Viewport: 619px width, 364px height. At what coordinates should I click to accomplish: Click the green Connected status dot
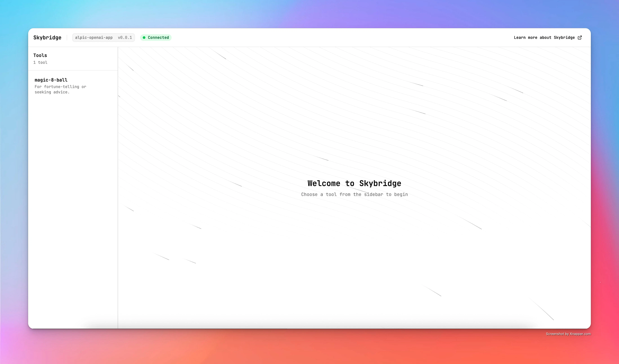coord(144,38)
